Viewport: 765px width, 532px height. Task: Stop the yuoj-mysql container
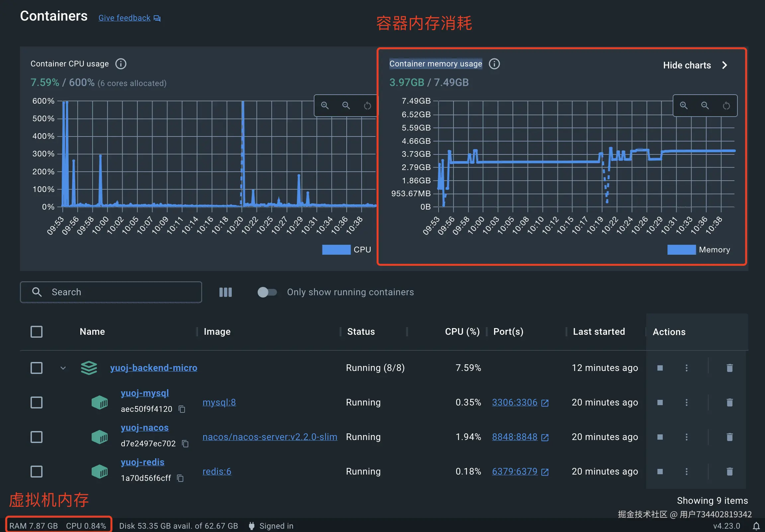[660, 403]
